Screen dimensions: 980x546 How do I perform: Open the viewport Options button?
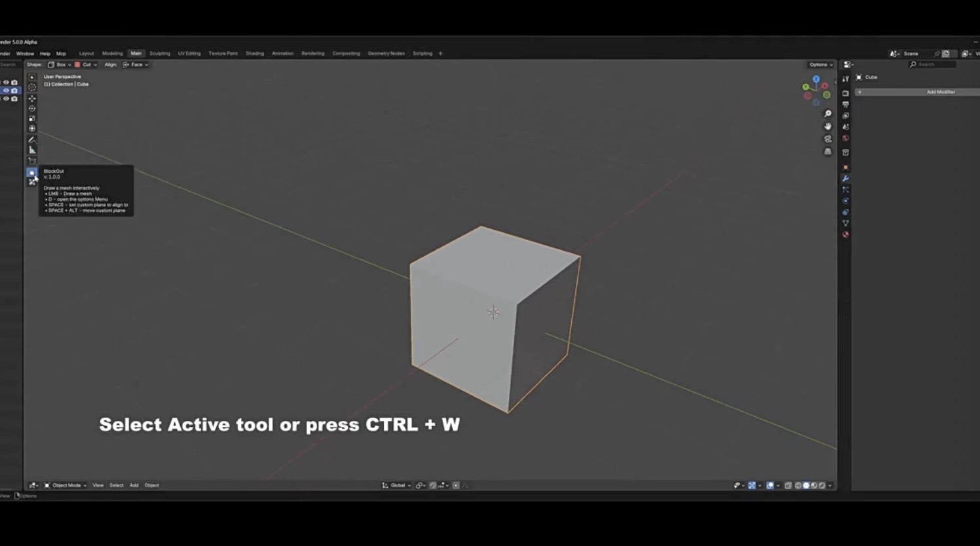820,65
